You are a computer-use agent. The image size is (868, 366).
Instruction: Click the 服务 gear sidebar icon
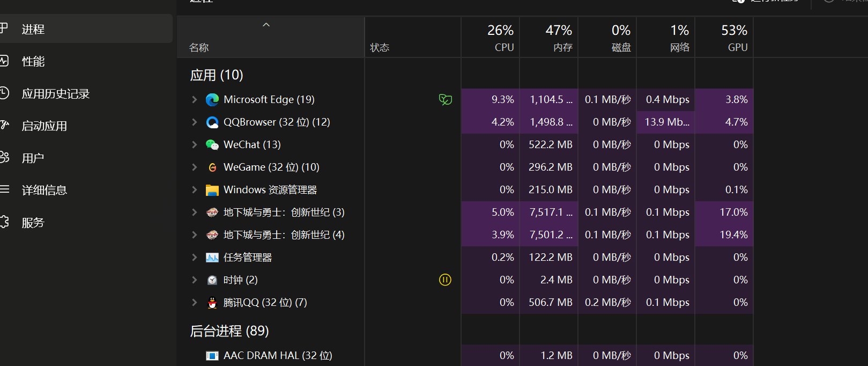coord(4,222)
